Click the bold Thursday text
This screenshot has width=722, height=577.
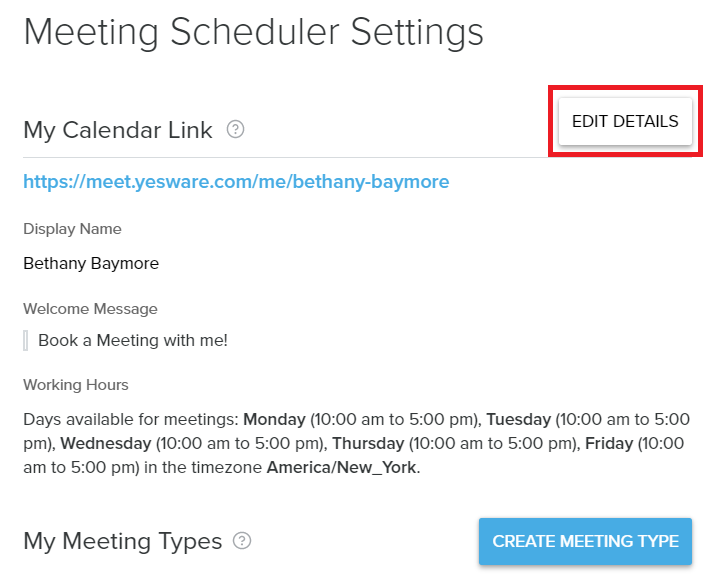[368, 443]
